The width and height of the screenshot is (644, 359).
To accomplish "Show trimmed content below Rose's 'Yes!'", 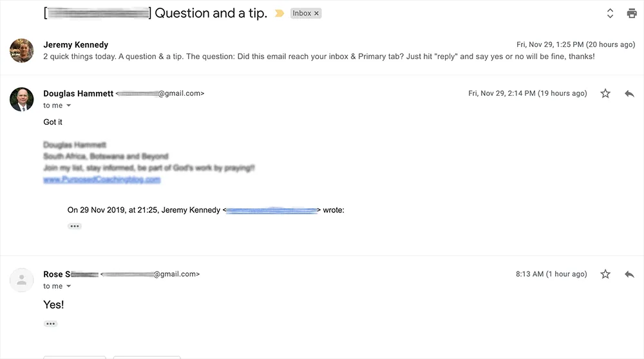I will 51,324.
